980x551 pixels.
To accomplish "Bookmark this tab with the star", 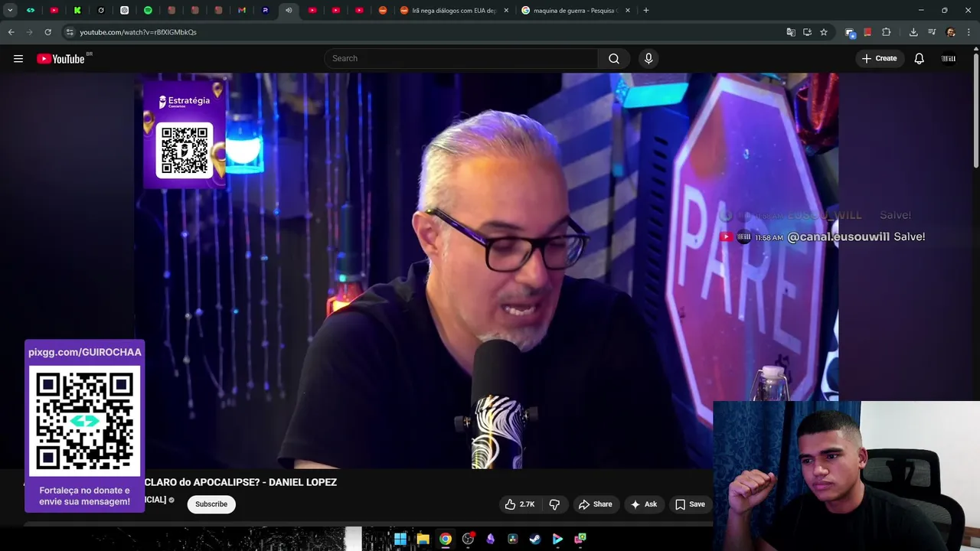I will coord(824,32).
